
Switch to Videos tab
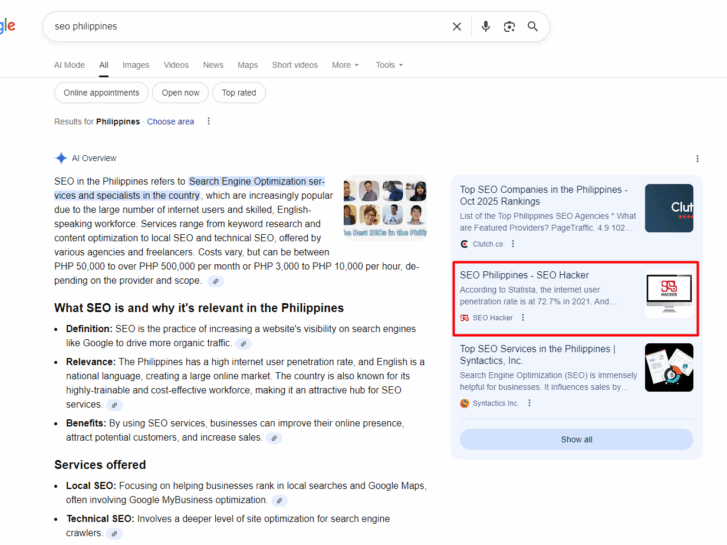coord(176,65)
